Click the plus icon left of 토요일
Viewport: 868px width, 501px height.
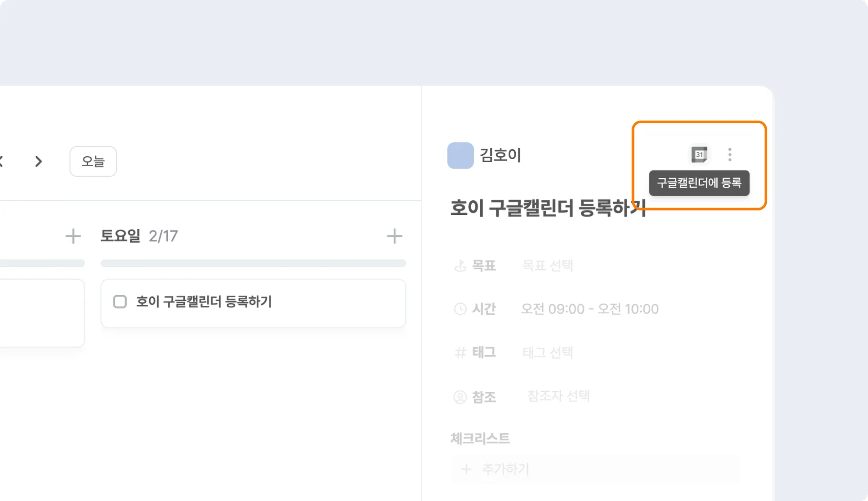(x=73, y=236)
